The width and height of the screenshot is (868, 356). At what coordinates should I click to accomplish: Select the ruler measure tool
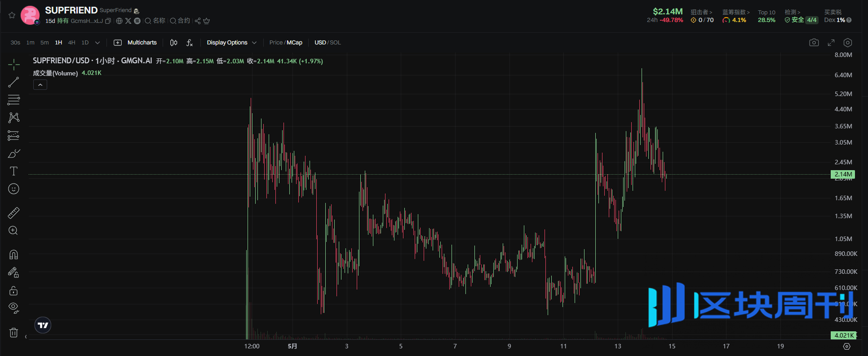coord(14,213)
